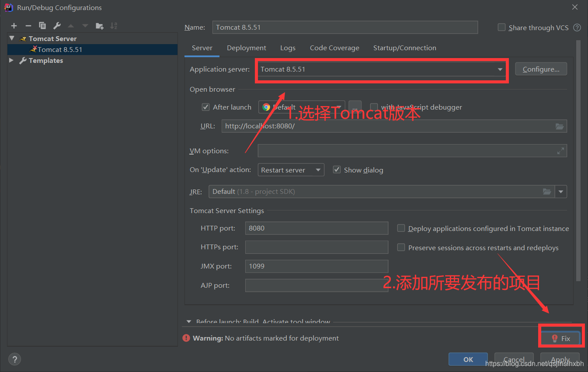Click the red warning icon
Image resolution: width=588 pixels, height=372 pixels.
pos(186,338)
